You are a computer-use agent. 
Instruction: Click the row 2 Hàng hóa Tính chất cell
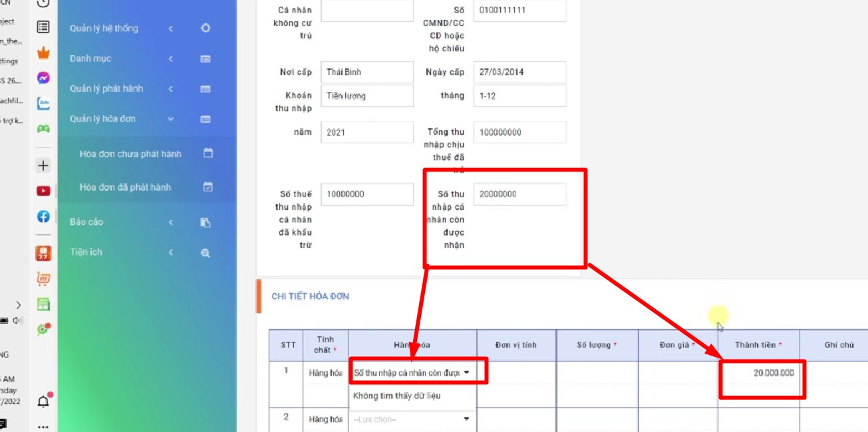click(x=325, y=419)
